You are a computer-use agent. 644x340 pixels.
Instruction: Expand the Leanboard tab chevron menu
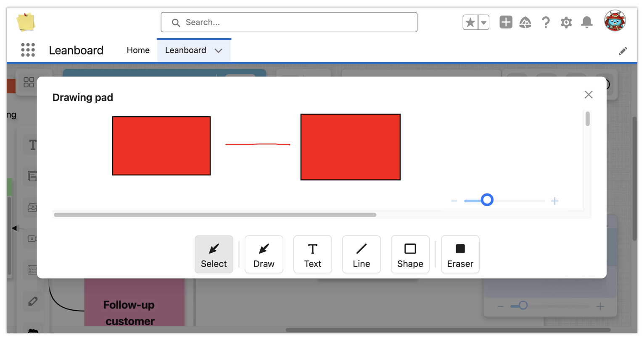(x=218, y=50)
